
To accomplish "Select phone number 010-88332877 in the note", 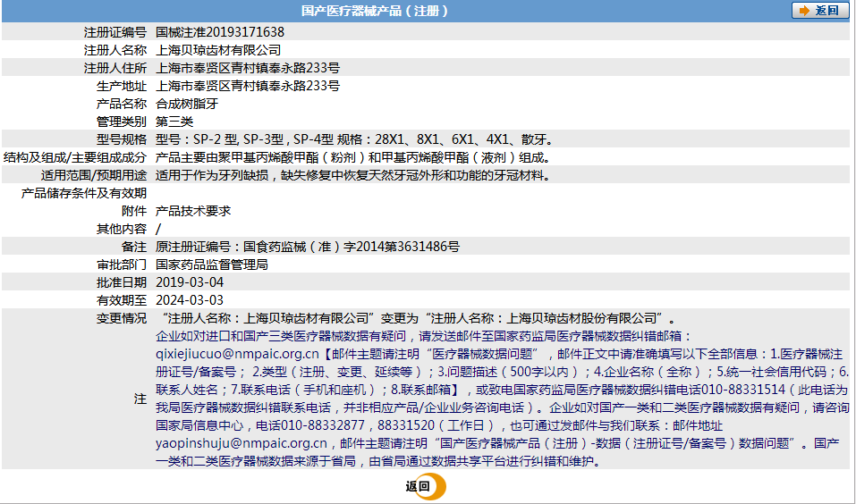I will point(322,425).
